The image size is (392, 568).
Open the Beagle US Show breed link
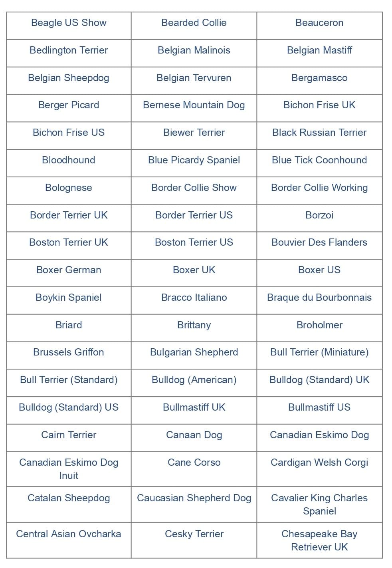click(x=69, y=23)
